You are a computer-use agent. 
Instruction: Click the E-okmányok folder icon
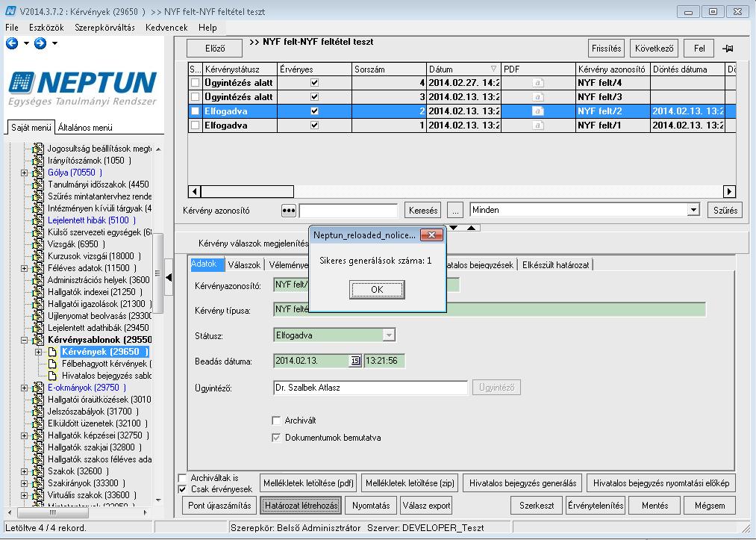[x=38, y=388]
